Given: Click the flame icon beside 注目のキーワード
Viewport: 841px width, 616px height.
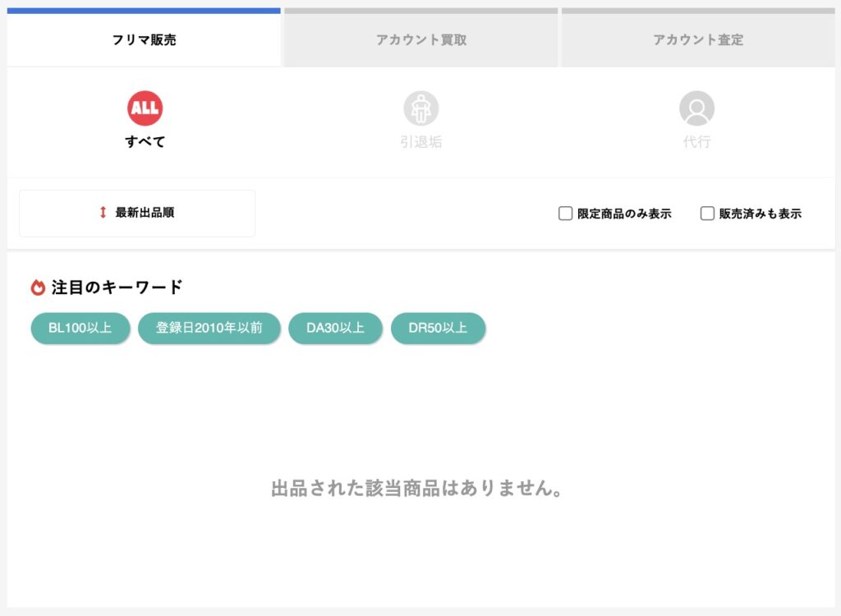Looking at the screenshot, I should pyautogui.click(x=38, y=287).
